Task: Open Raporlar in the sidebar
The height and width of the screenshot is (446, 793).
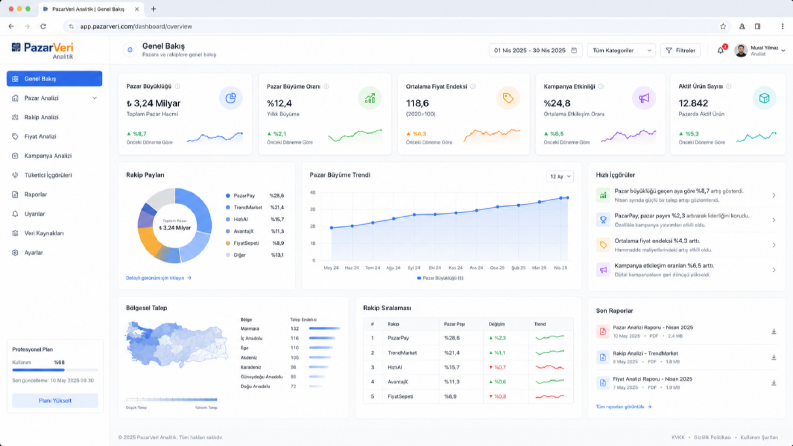Action: (x=54, y=194)
